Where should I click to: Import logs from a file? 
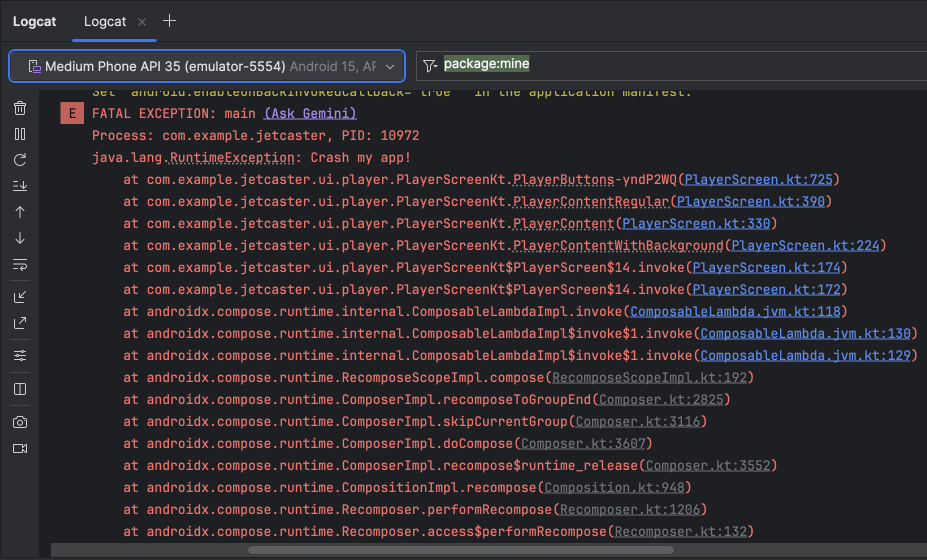[20, 297]
